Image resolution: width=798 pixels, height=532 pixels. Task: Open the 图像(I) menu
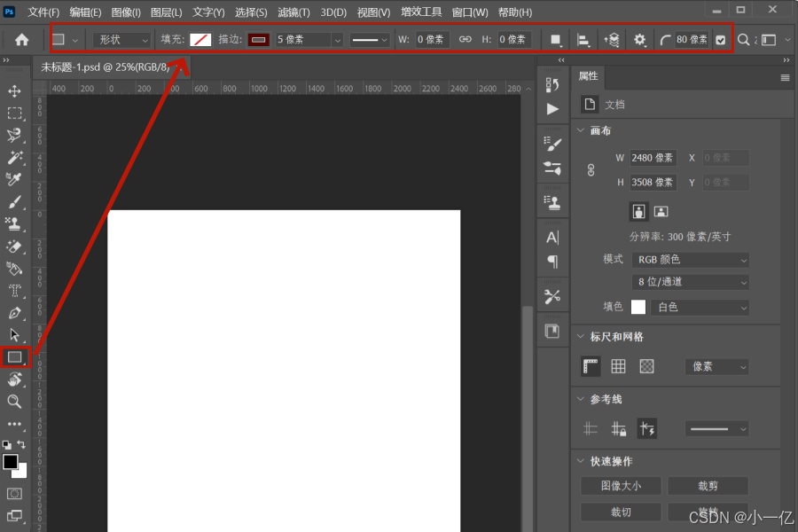pyautogui.click(x=126, y=12)
